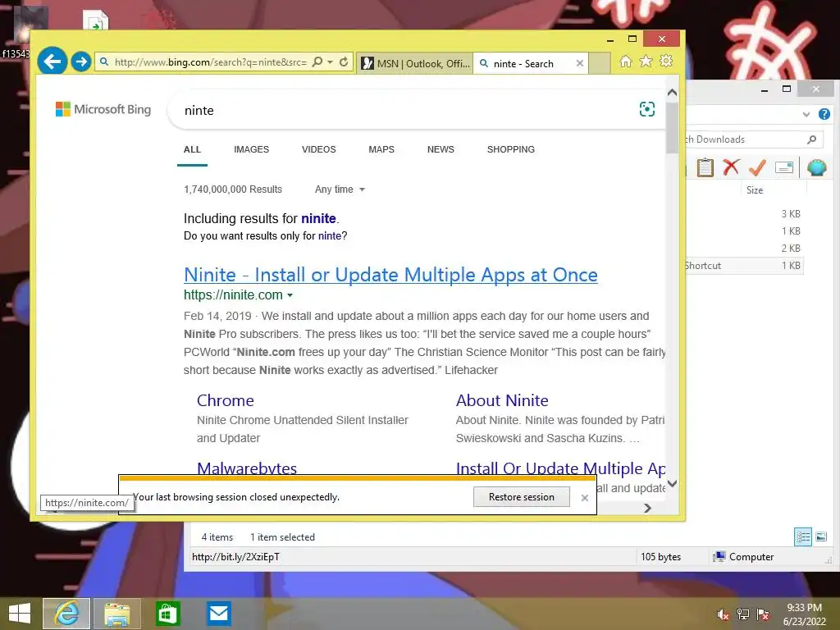The height and width of the screenshot is (630, 840).
Task: Open the Action Center flag icon
Action: click(763, 614)
